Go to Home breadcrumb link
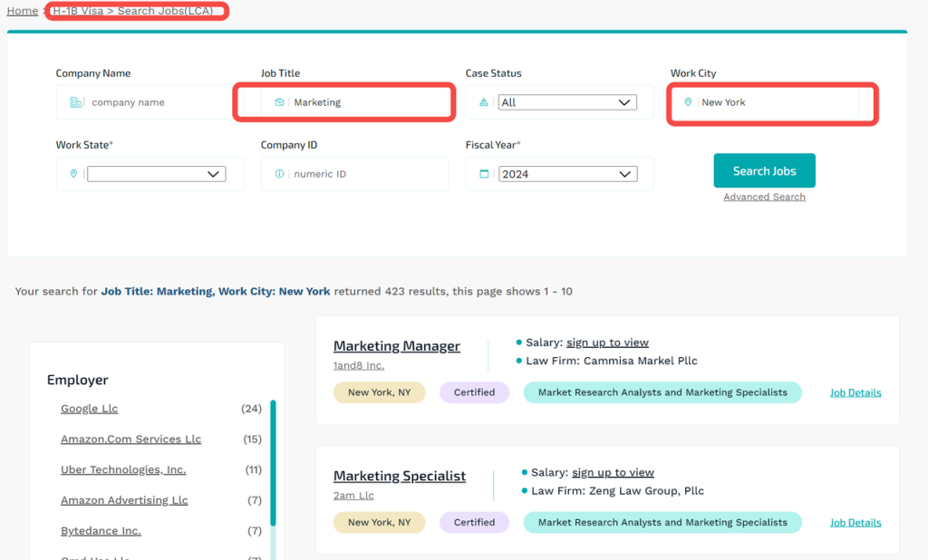 (23, 11)
